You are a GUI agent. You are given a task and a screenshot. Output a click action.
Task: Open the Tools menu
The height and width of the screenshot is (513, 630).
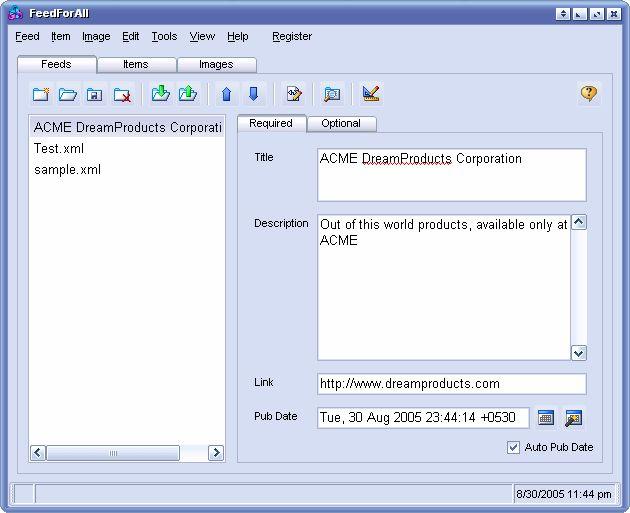(x=164, y=36)
